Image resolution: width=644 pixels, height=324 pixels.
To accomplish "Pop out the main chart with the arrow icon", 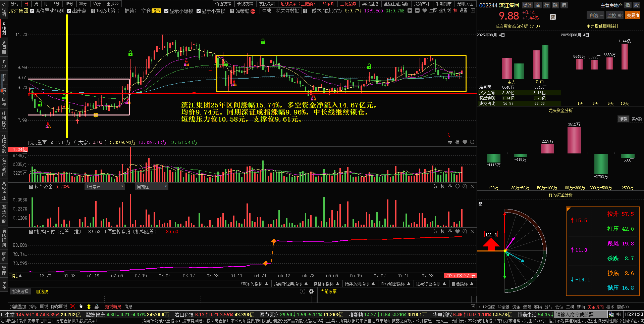I will [x=473, y=11].
